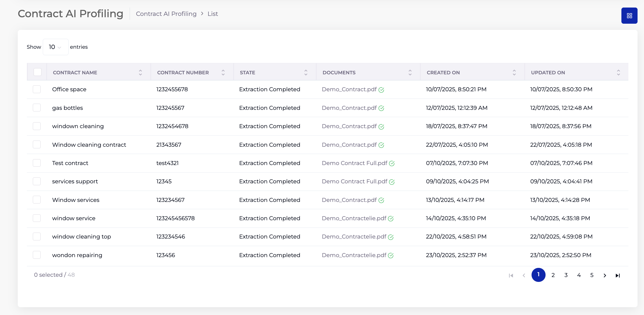Viewport: 644px width, 315px height.
Task: Sort by State column arrows
Action: tap(306, 72)
